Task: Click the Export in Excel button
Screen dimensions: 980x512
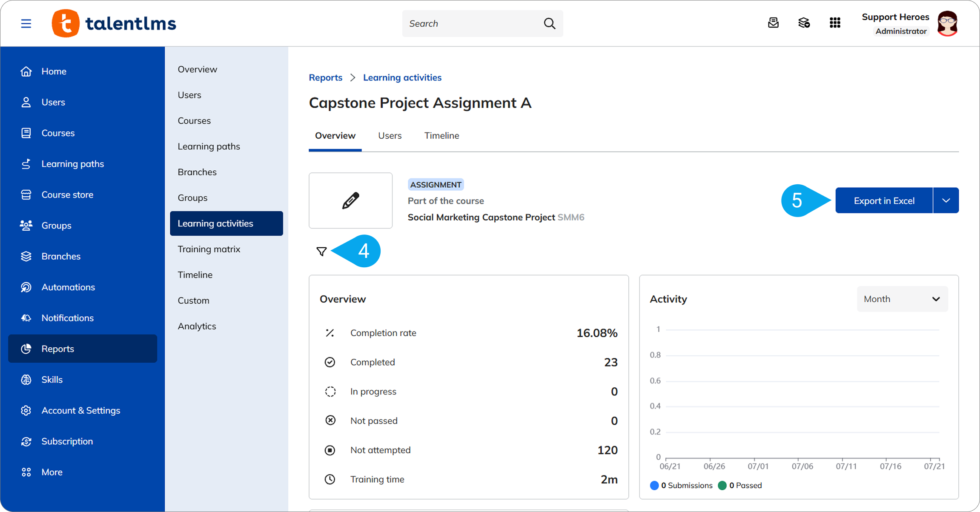Action: [x=884, y=200]
